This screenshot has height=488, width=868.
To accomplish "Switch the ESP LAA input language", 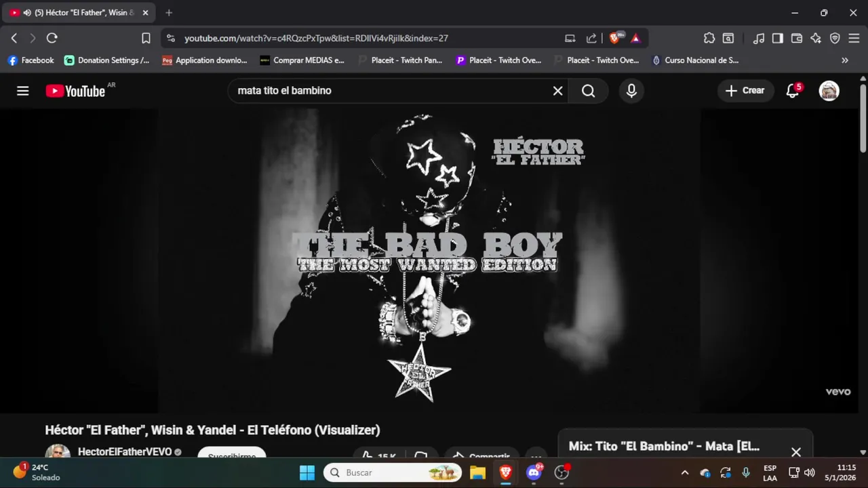I will (770, 472).
